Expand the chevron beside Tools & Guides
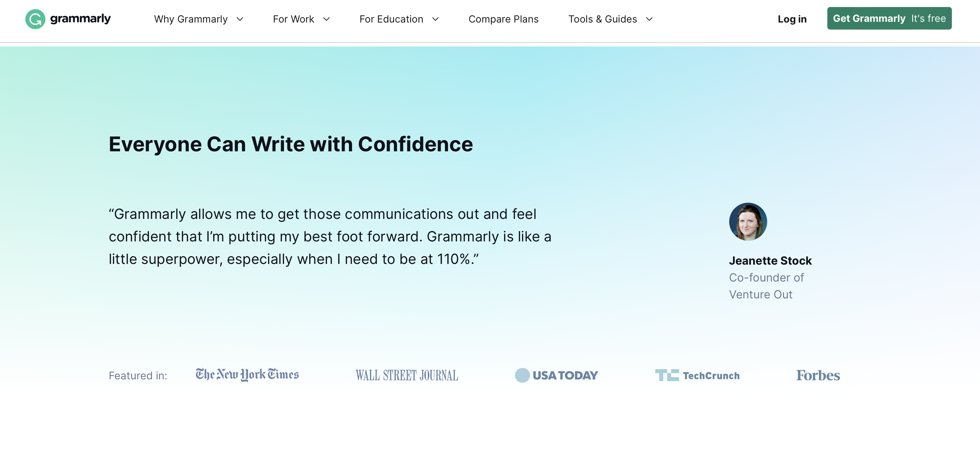 [649, 19]
